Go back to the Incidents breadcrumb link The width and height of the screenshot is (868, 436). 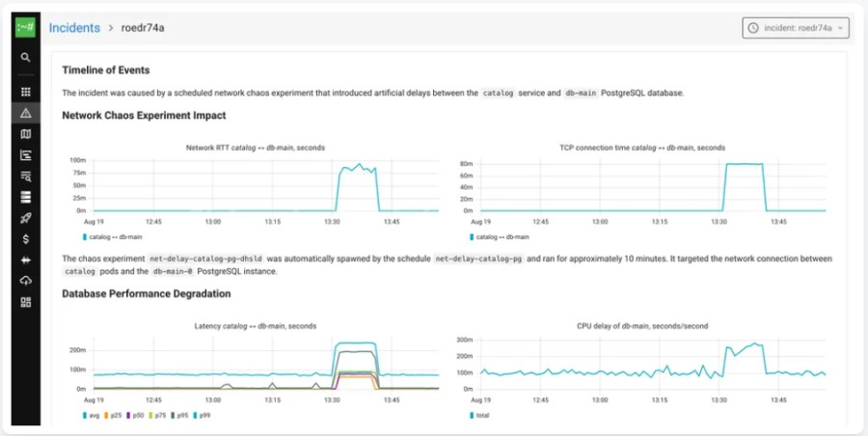click(74, 28)
